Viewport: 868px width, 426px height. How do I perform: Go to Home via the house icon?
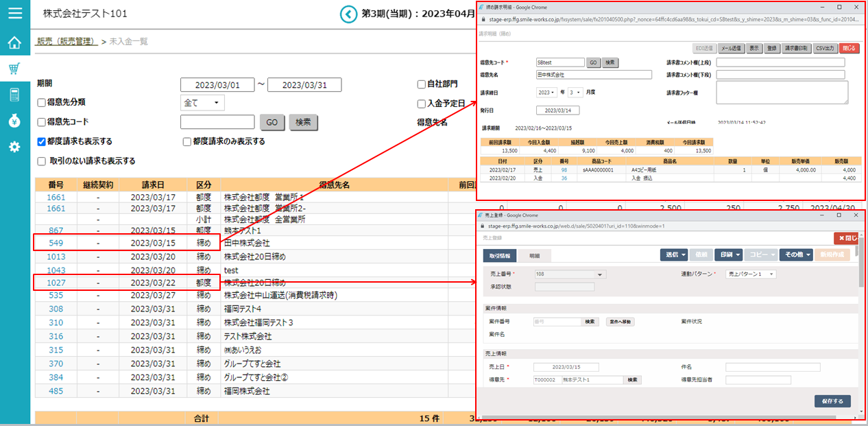click(x=14, y=43)
